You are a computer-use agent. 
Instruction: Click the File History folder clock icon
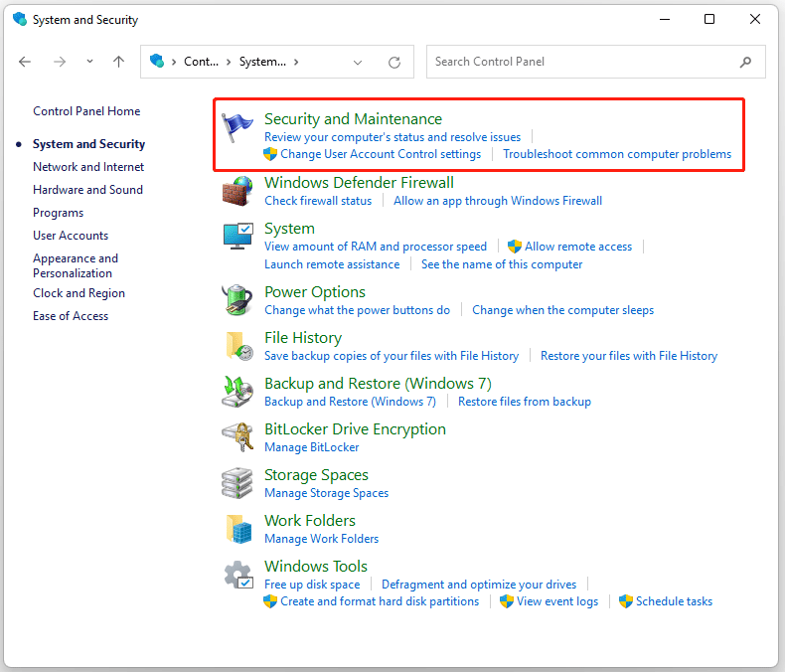pos(239,346)
